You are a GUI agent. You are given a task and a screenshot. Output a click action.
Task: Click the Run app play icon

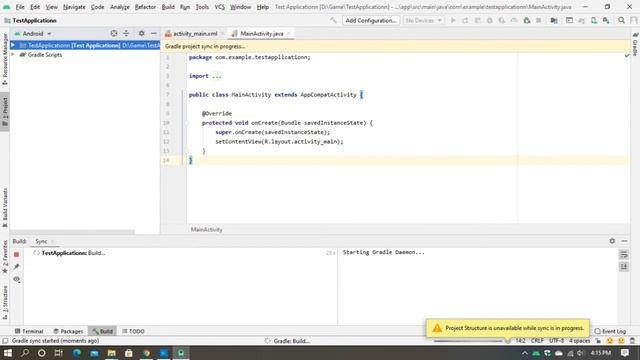tap(453, 20)
